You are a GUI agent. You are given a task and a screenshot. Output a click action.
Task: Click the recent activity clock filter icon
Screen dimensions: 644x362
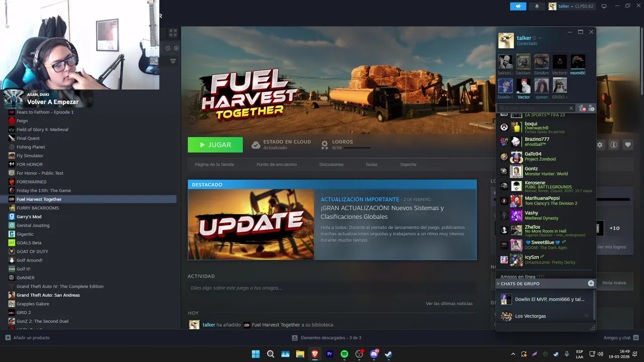click(168, 48)
